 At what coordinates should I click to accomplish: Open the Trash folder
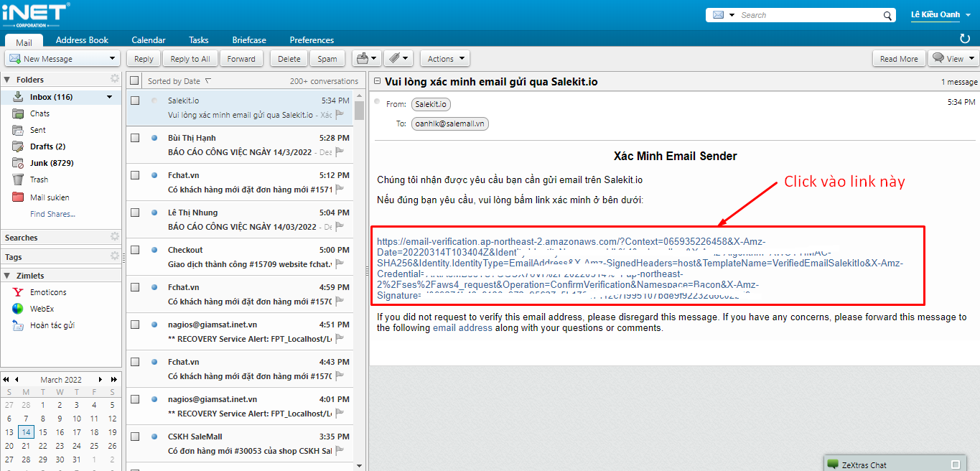[39, 179]
